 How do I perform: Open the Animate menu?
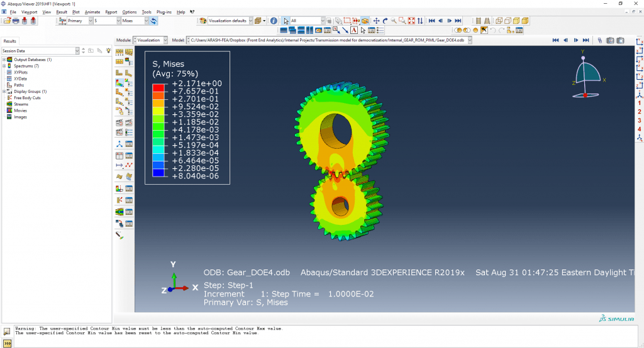pos(92,12)
